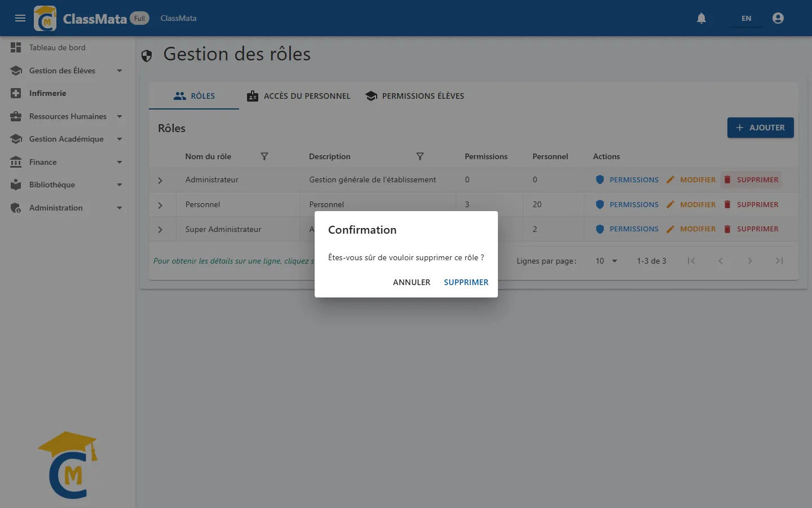Viewport: 812px width, 508px height.
Task: Confirm deletion with dialog Supprimer button
Action: (466, 282)
